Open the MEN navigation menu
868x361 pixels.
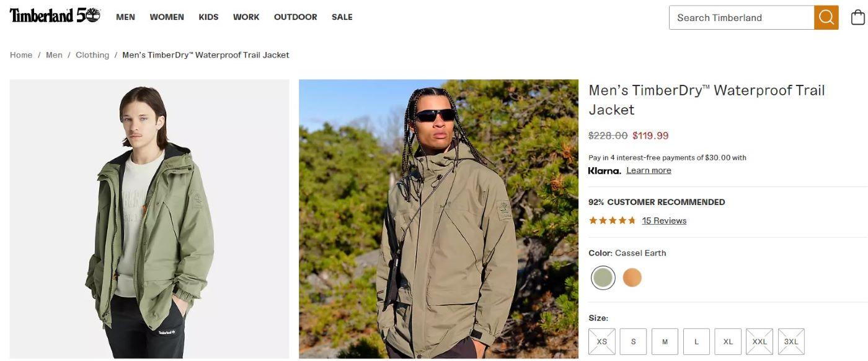coord(125,17)
